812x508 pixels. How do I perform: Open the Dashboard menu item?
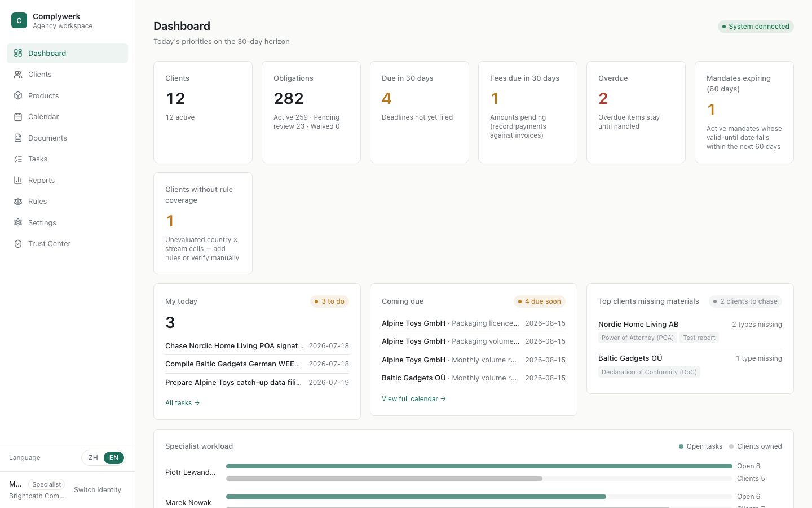pos(67,53)
